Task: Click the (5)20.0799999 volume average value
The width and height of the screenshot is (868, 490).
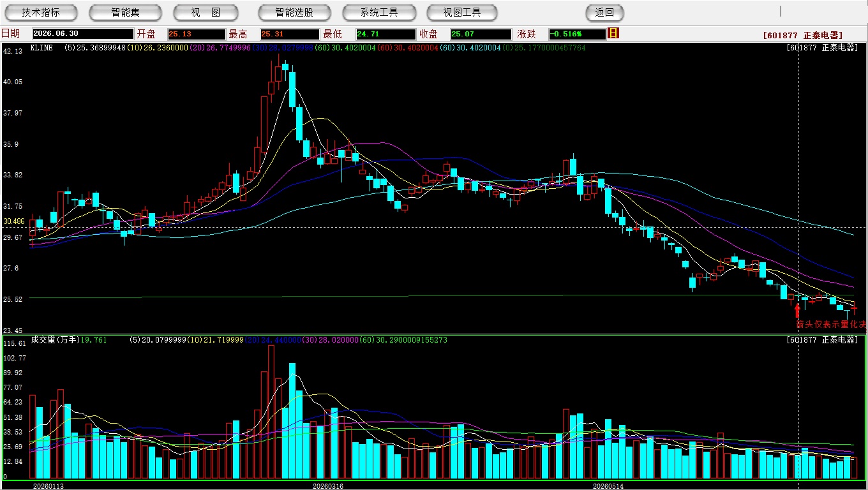Action: (156, 340)
